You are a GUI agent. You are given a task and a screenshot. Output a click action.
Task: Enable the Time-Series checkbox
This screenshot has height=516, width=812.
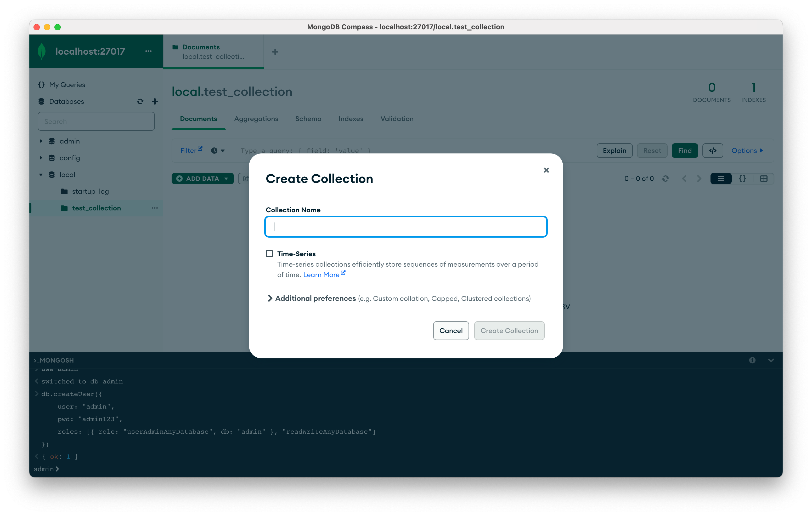(x=269, y=254)
